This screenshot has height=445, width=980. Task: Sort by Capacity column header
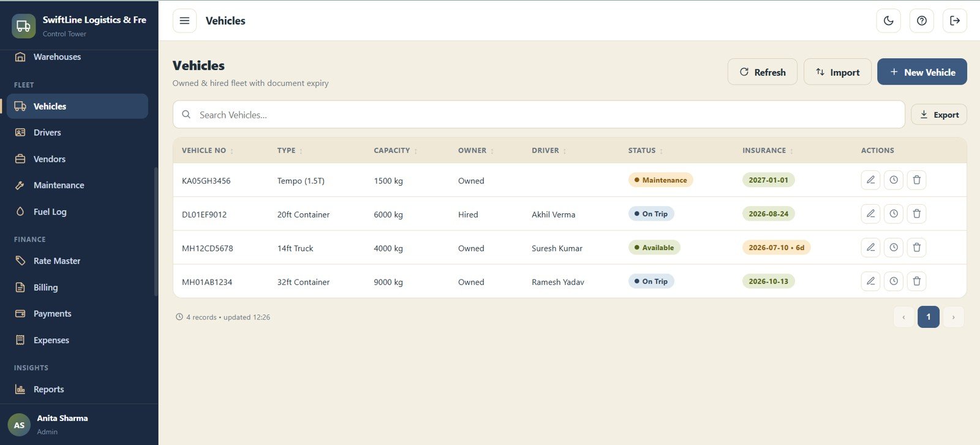click(x=396, y=151)
